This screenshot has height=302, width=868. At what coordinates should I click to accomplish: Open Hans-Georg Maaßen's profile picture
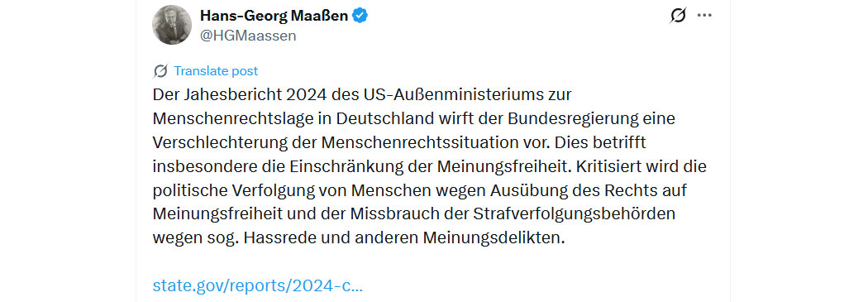click(172, 25)
